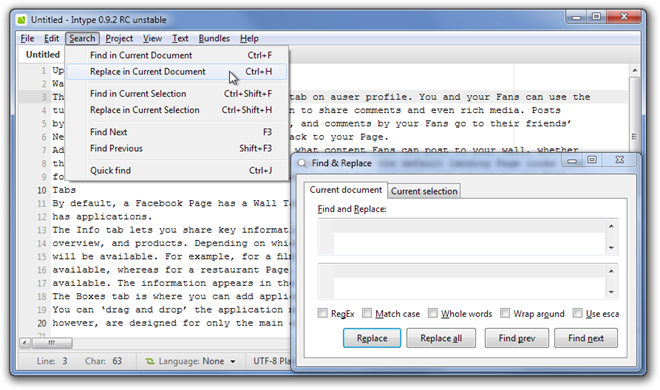Click the Find next button

pos(586,338)
